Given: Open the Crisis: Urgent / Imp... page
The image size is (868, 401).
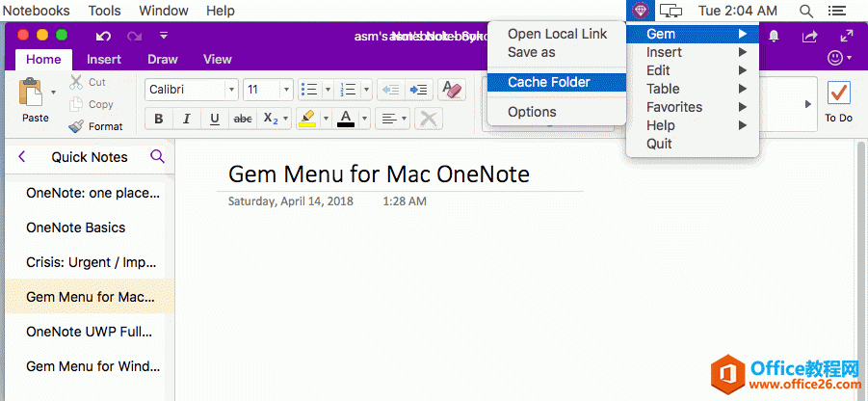Looking at the screenshot, I should pos(90,262).
